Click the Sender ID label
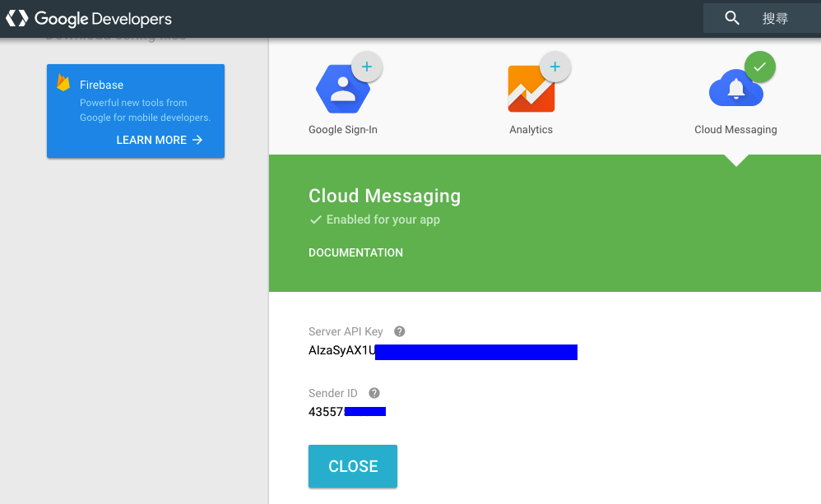This screenshot has width=821, height=504. point(333,393)
